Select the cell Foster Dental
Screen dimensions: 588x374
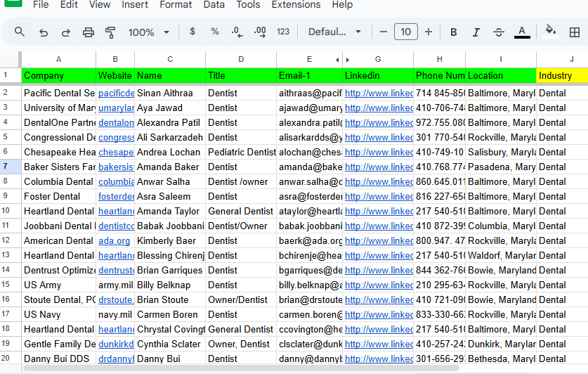[x=58, y=196]
